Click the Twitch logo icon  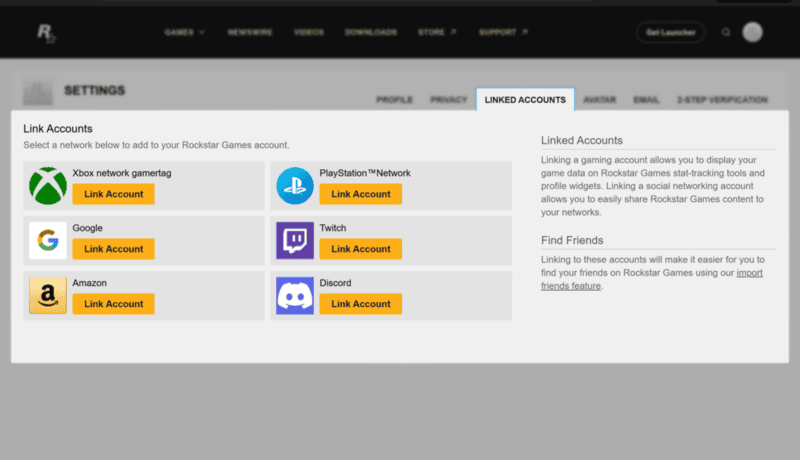(x=295, y=241)
